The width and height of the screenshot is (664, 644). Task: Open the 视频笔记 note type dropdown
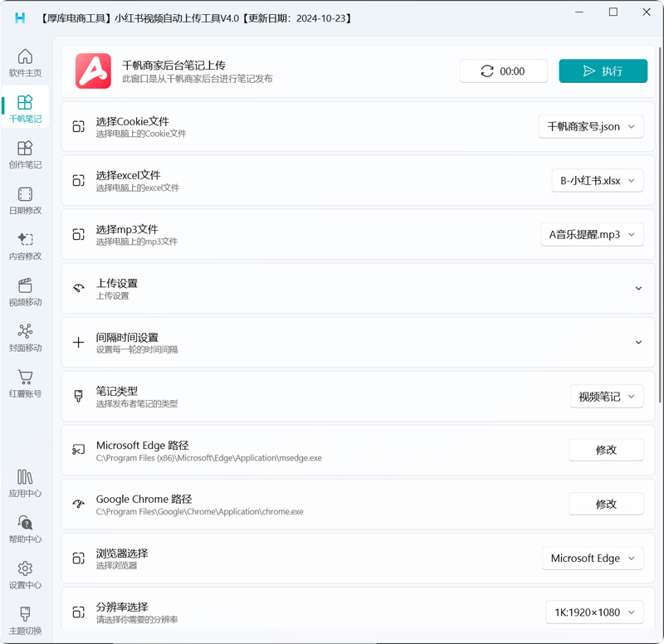[x=607, y=397]
